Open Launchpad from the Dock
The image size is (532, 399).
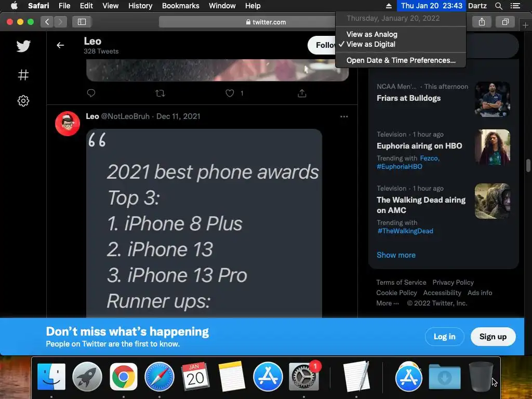click(x=87, y=377)
